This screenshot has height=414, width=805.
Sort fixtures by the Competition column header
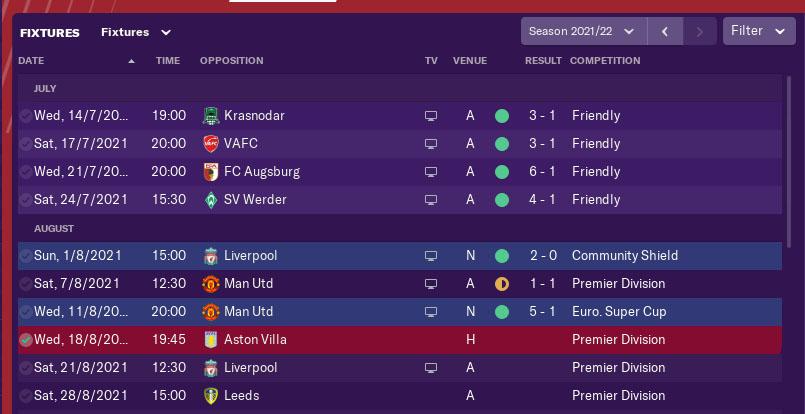pos(605,61)
